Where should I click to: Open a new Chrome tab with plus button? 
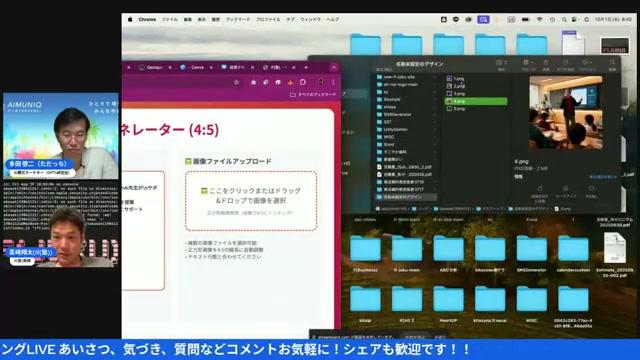coord(306,67)
